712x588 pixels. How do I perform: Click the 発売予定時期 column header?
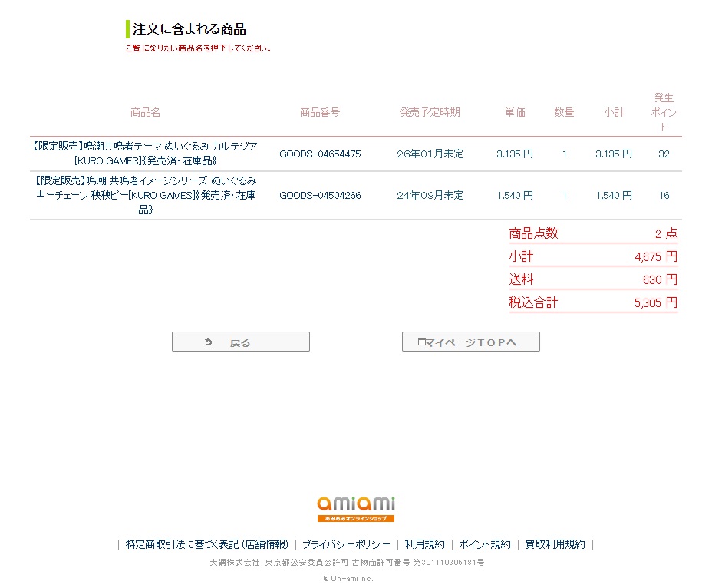tap(430, 112)
